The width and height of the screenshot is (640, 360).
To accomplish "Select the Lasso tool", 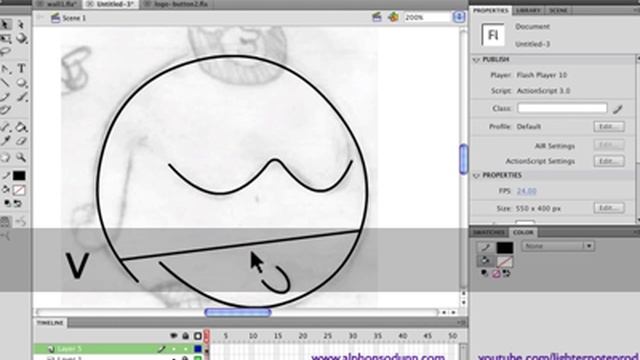I will 6,51.
